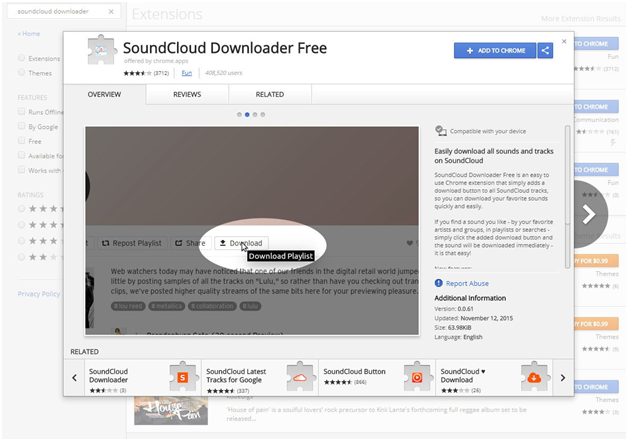This screenshot has width=628, height=441.
Task: Open SoundCloud Latest Tracks for Google icon
Action: [300, 377]
